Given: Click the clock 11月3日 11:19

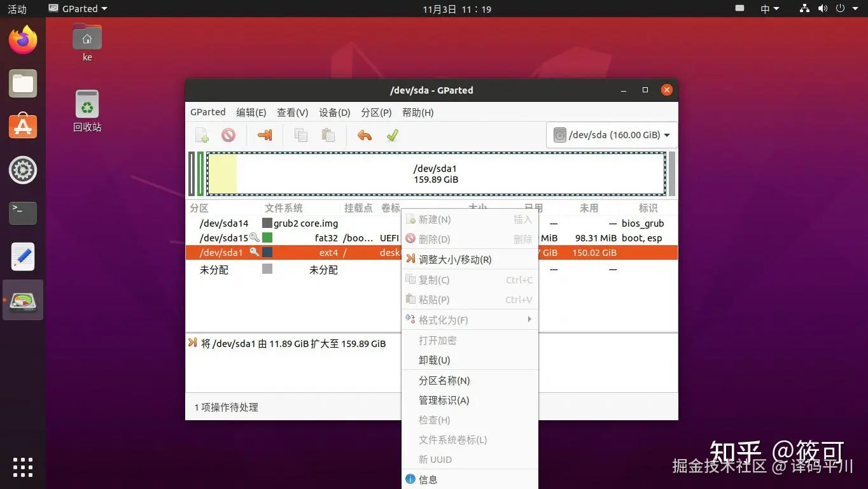Looking at the screenshot, I should [x=457, y=9].
